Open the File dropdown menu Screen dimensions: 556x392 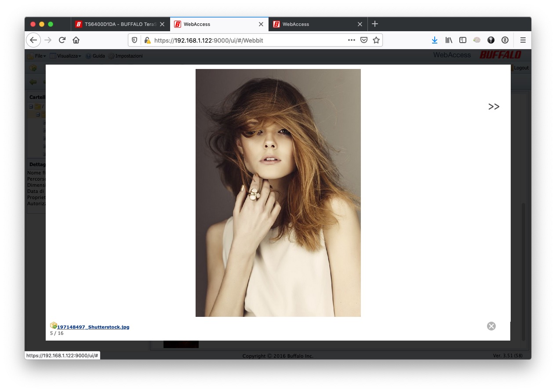37,56
